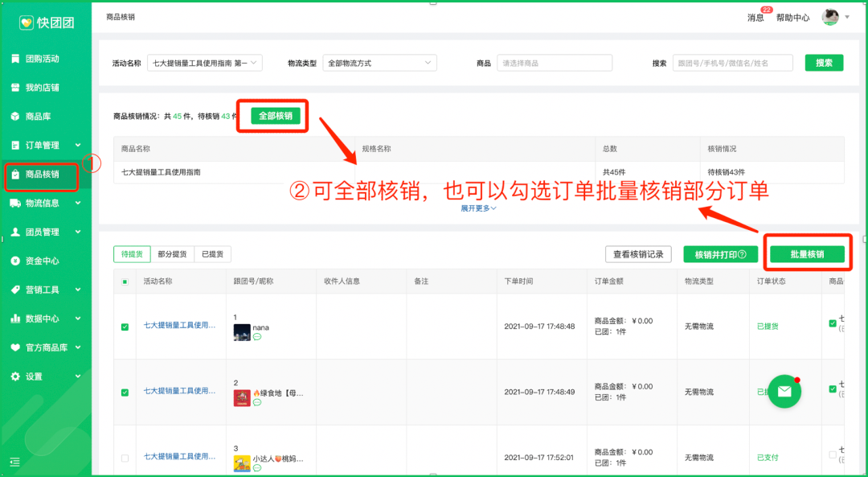
Task: Click the 查看核销记录 button
Action: click(x=638, y=254)
